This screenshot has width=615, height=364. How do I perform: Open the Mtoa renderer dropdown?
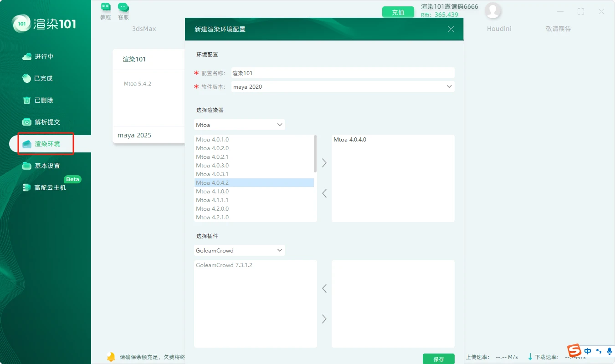point(240,125)
